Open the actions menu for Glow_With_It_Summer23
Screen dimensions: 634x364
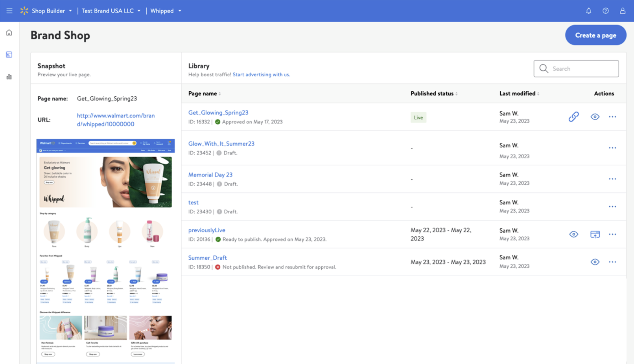click(x=612, y=148)
